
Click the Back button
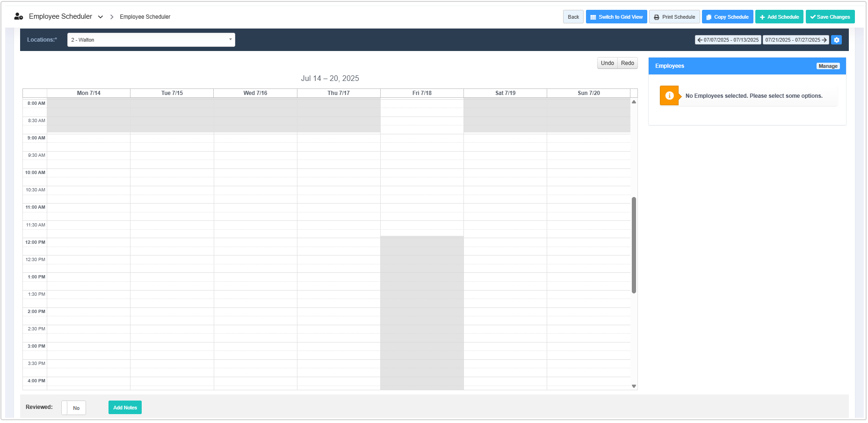[x=573, y=17]
